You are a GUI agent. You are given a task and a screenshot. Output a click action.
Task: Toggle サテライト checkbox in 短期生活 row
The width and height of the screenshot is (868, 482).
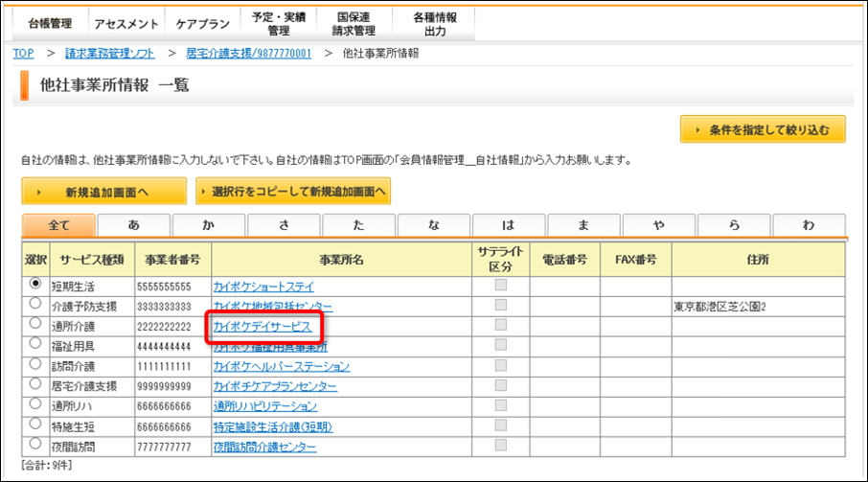(501, 285)
